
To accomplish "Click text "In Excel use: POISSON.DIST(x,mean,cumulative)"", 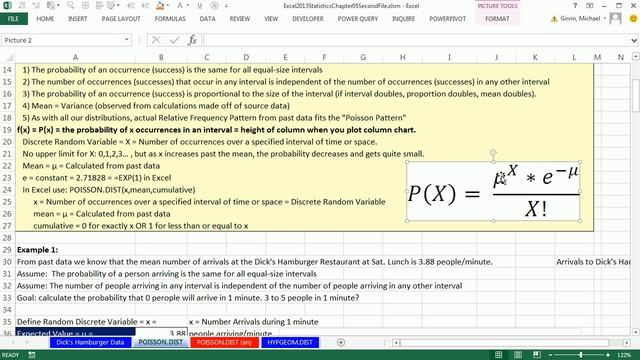I will 109,190.
